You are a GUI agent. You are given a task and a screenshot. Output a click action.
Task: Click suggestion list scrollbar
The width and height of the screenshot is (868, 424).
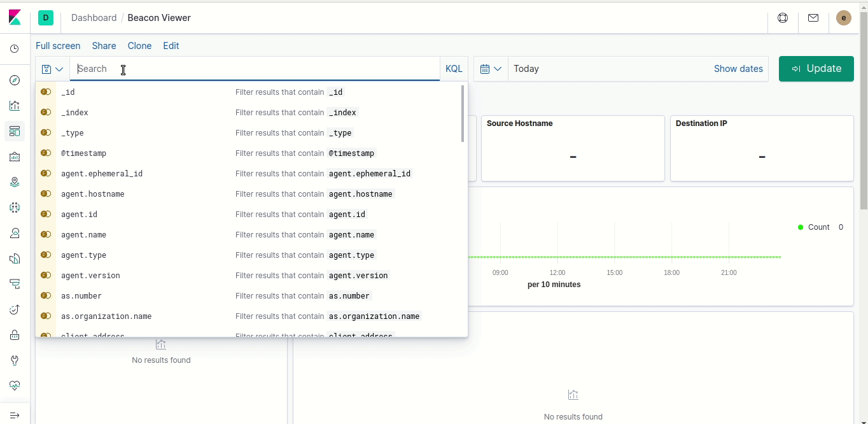coord(463,113)
